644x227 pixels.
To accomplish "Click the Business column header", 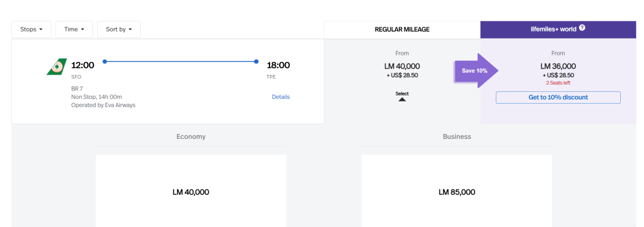I will pyautogui.click(x=457, y=136).
